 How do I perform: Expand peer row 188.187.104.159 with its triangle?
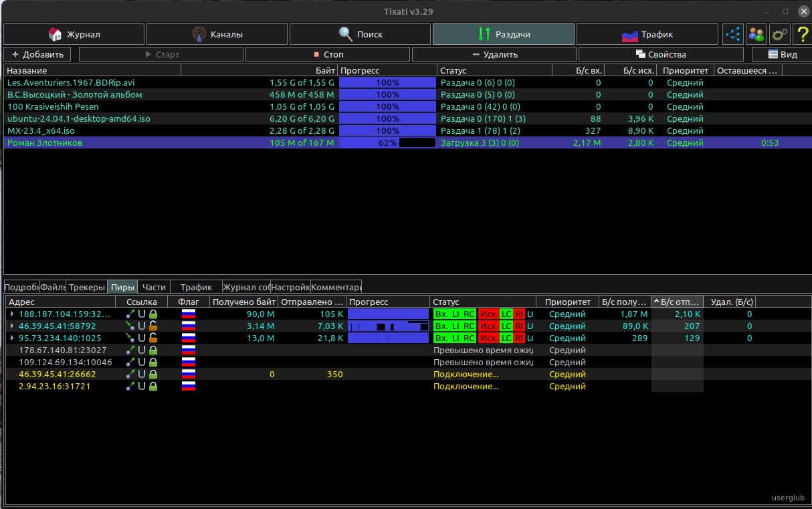(x=11, y=314)
